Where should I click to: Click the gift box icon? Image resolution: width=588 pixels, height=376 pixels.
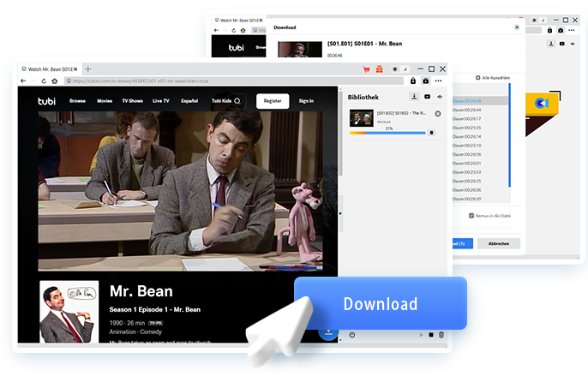click(378, 69)
